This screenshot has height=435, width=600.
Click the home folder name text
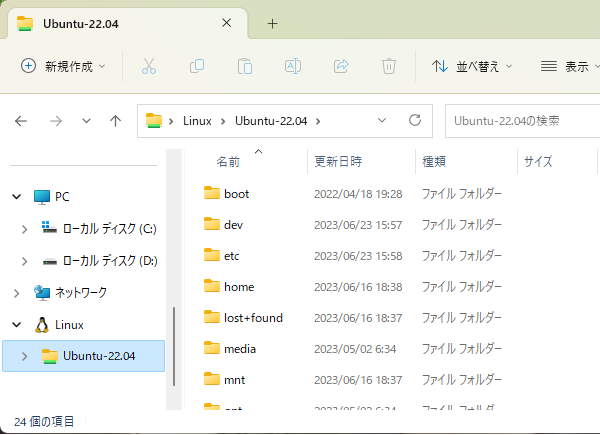tap(239, 287)
